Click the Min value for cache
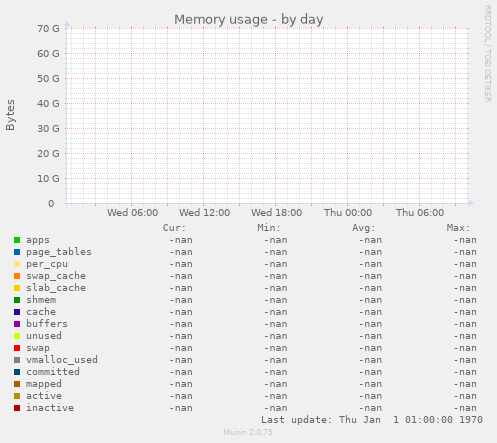The width and height of the screenshot is (497, 443). 276,312
